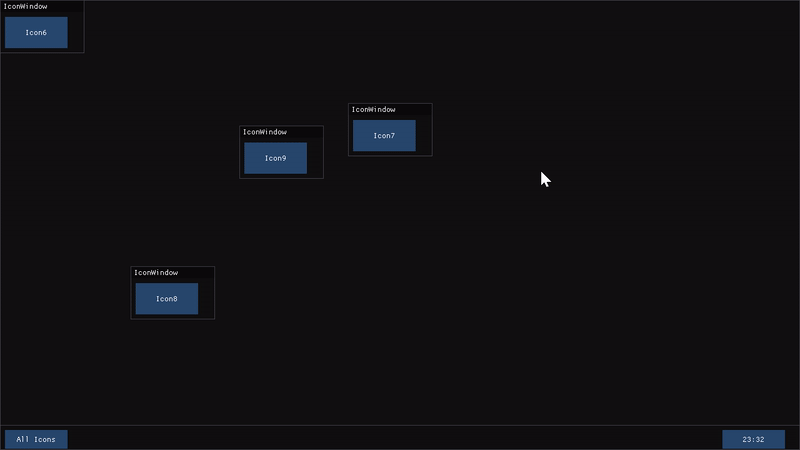Activate the Icon9 icon
800x450 pixels.
275,157
